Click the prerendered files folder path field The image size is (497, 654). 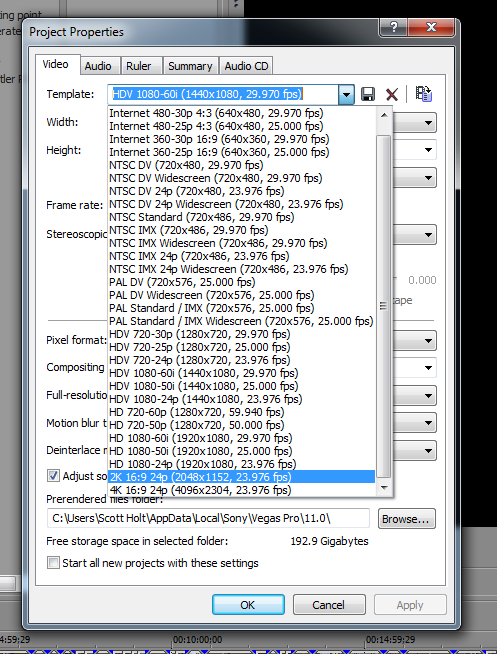[x=208, y=518]
